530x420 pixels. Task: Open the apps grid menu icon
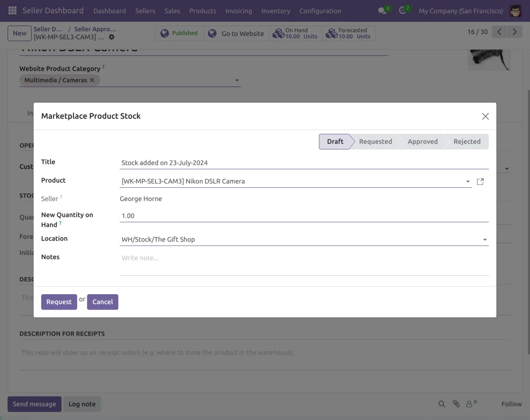[12, 11]
